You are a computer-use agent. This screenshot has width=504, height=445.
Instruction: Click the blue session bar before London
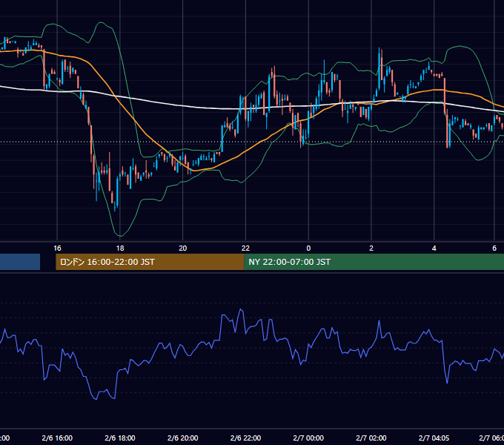[20, 262]
